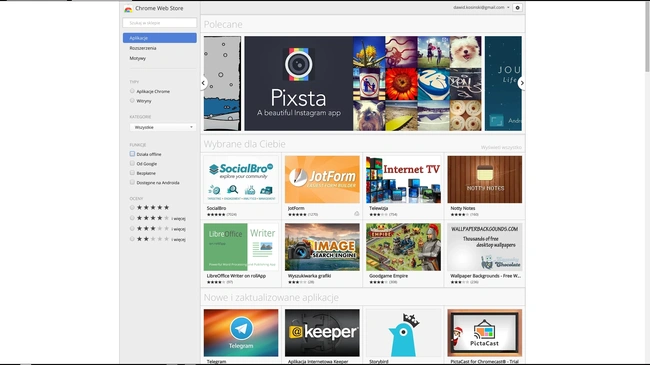The height and width of the screenshot is (365, 650).
Task: Open account email dropdown
Action: pos(481,7)
